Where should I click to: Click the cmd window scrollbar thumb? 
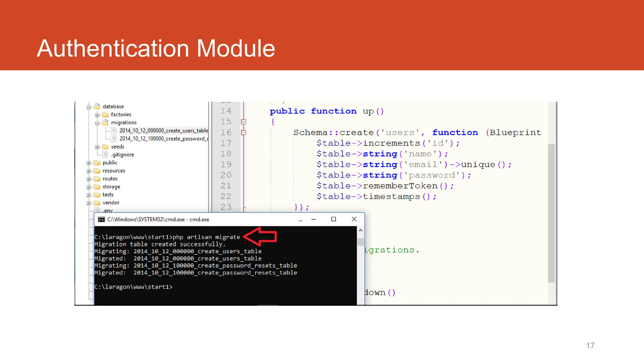[361, 242]
